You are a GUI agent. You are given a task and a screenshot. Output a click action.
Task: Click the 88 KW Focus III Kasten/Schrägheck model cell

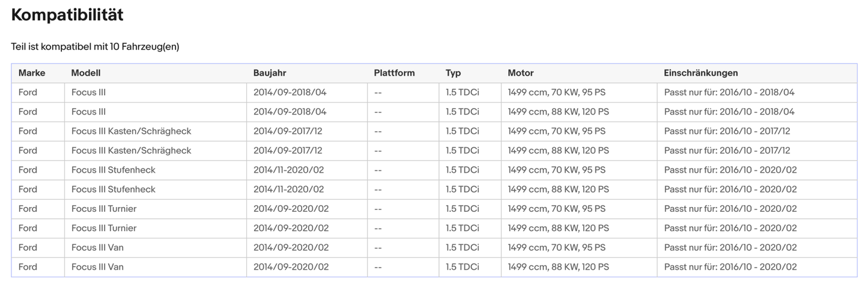pos(131,151)
